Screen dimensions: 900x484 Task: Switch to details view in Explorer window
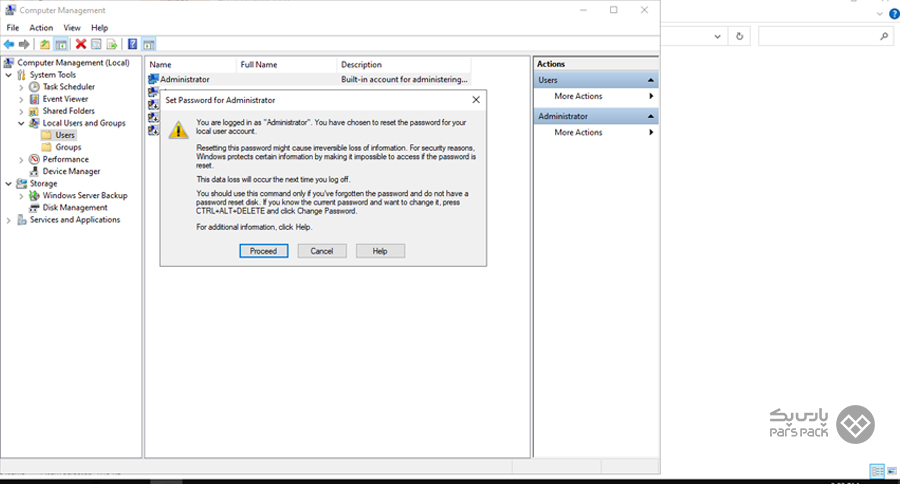coord(877,471)
